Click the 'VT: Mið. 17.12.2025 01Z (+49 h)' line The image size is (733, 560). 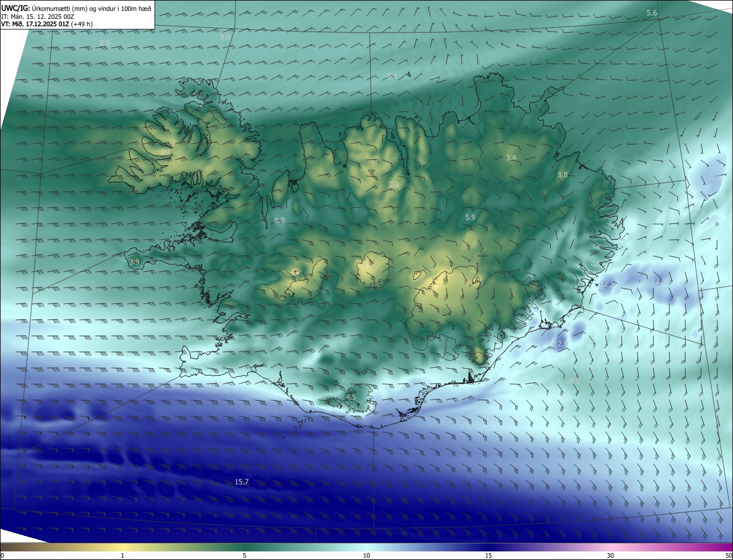[47, 25]
